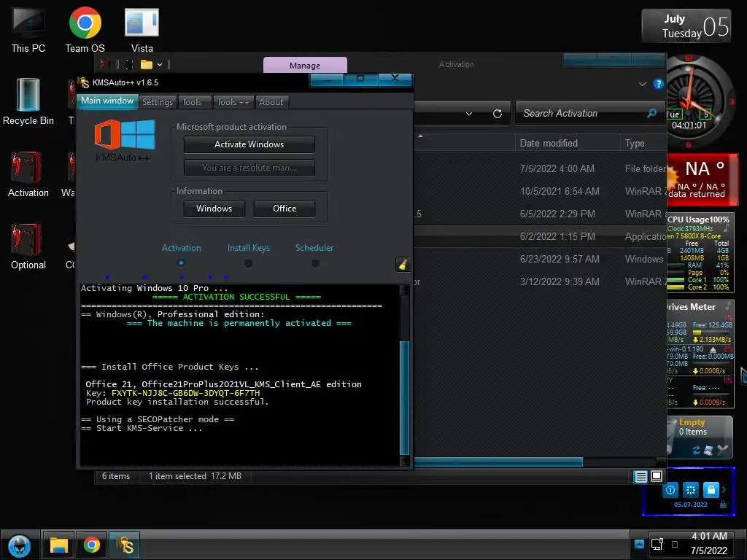Open the Manage tab in File Explorer
The width and height of the screenshot is (747, 560).
pyautogui.click(x=305, y=65)
